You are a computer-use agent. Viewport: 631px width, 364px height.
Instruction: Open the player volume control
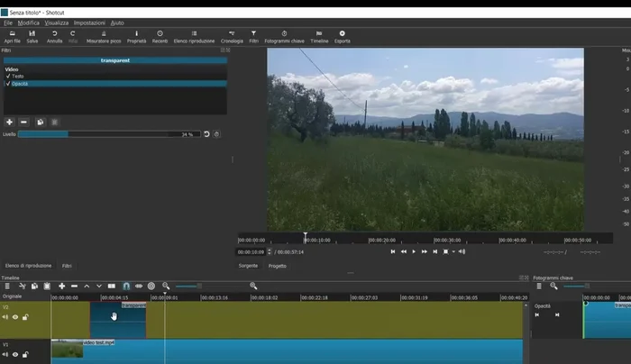[x=462, y=251]
